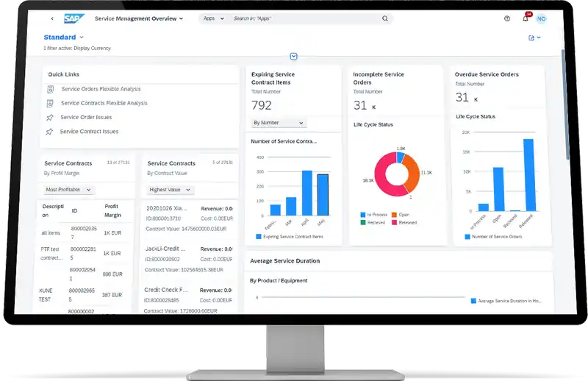Open the Highest Value dropdown

170,190
